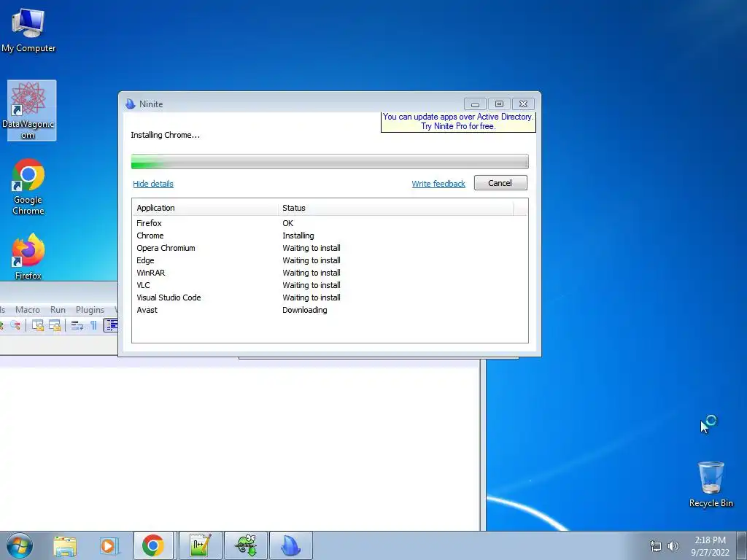Click the chameleon download icon in taskbar
The image size is (747, 560).
(246, 545)
